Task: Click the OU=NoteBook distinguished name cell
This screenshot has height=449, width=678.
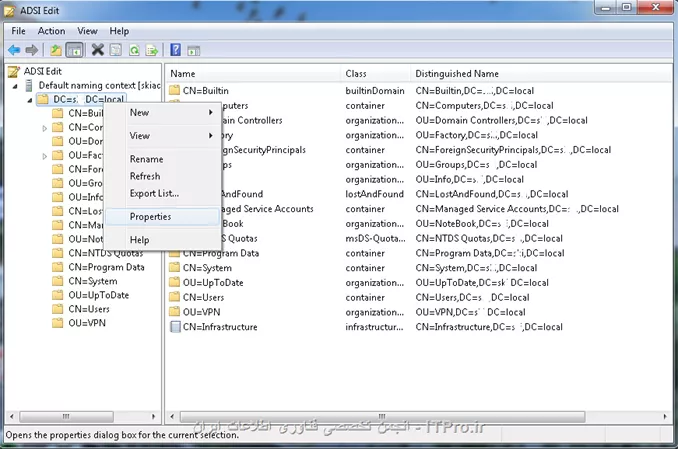Action: pos(482,224)
